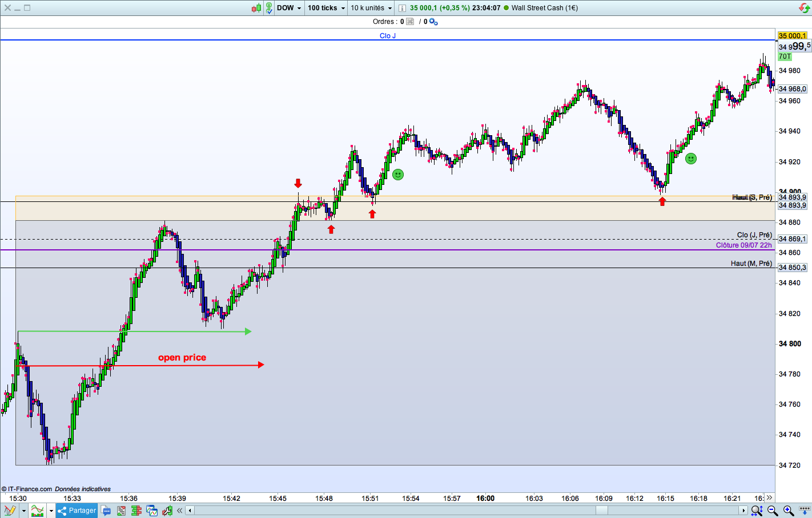
Task: Click the 70T tick countdown badge
Action: [x=785, y=56]
